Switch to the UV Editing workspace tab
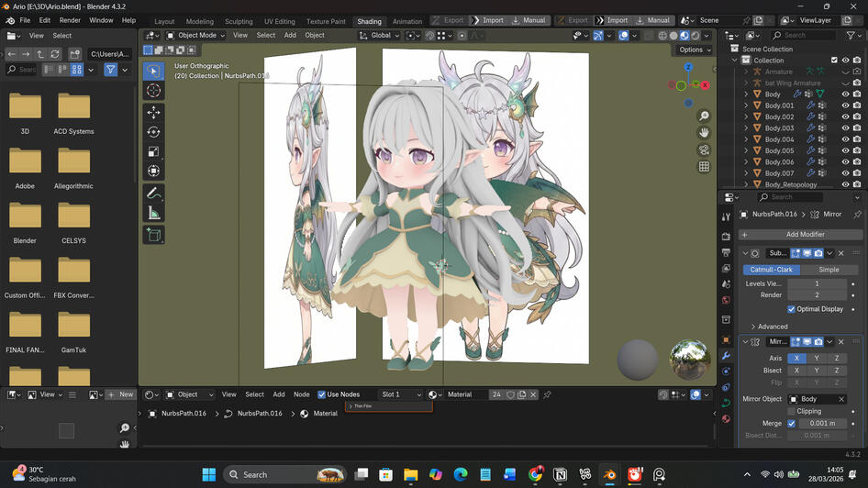Screen dimensions: 868x488 click(280, 21)
